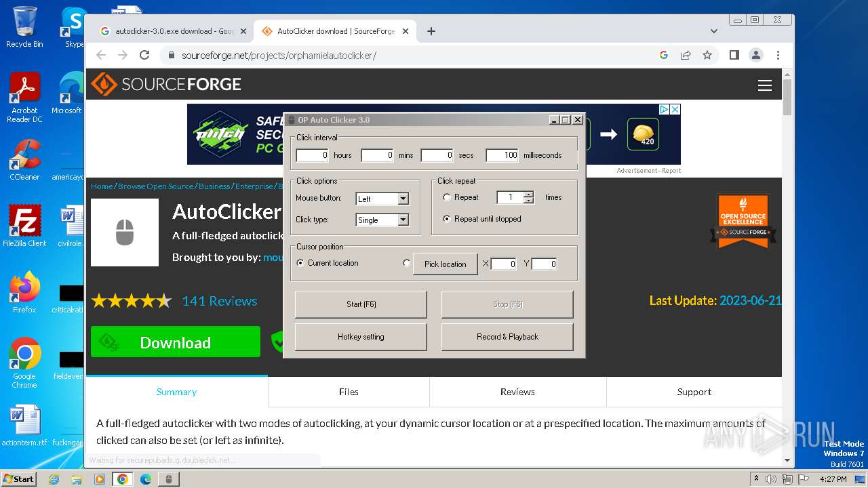The height and width of the screenshot is (488, 868).
Task: Open Chrome profile avatar menu
Action: [755, 55]
